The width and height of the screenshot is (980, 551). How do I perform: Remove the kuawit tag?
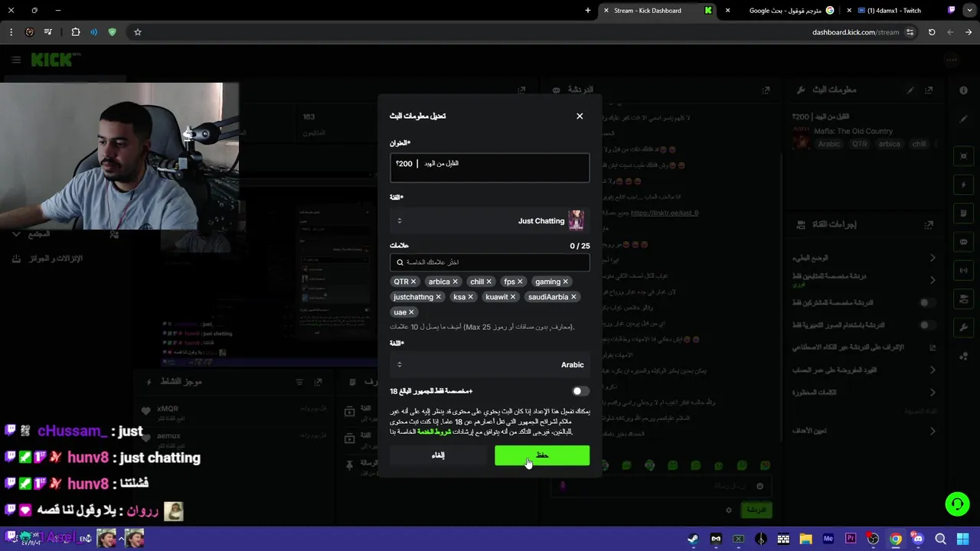513,297
